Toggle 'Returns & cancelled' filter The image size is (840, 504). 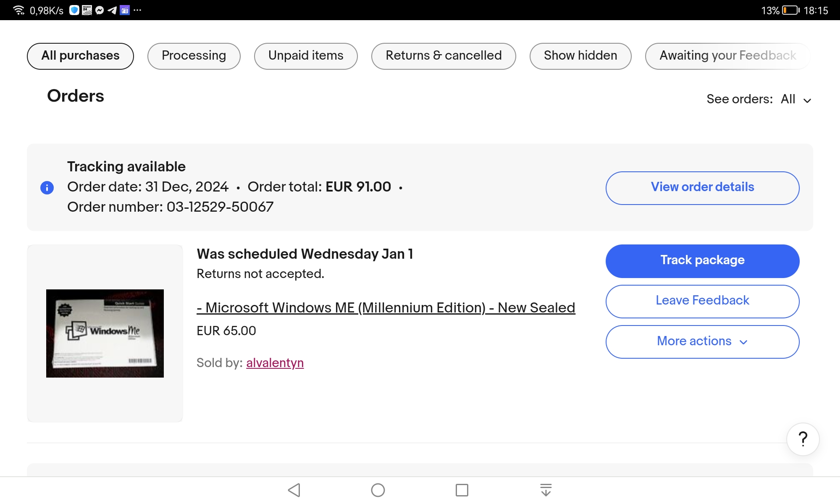[444, 55]
